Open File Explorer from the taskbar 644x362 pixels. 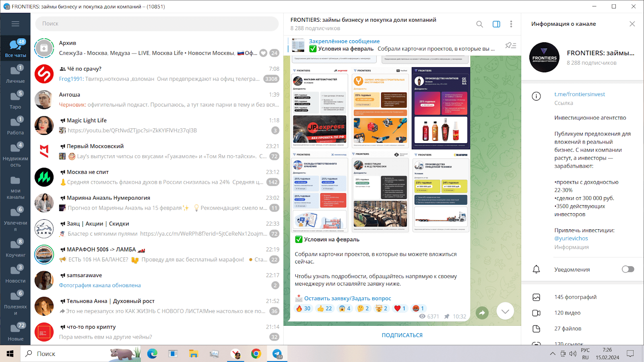tap(194, 354)
